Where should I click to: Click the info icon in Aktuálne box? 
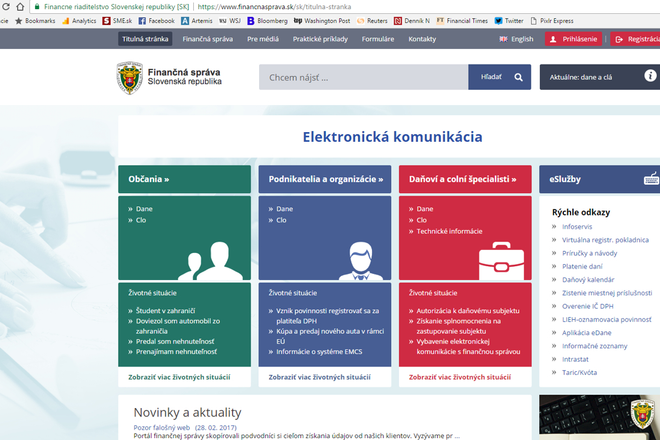650,75
